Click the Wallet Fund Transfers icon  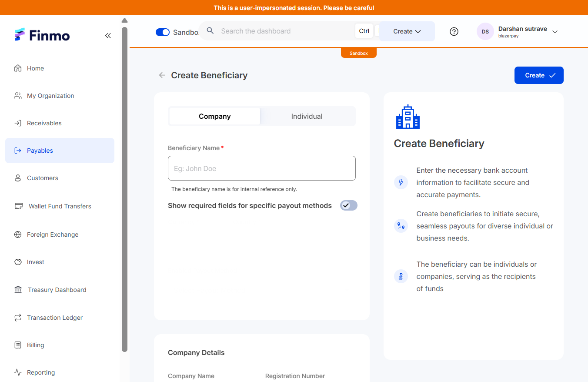pyautogui.click(x=18, y=206)
